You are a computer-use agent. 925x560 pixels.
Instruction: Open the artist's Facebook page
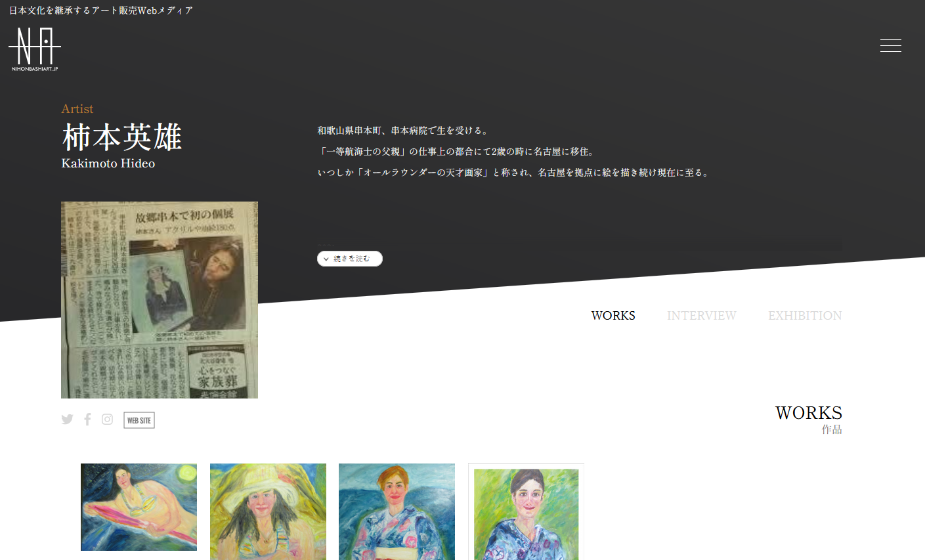coord(87,420)
